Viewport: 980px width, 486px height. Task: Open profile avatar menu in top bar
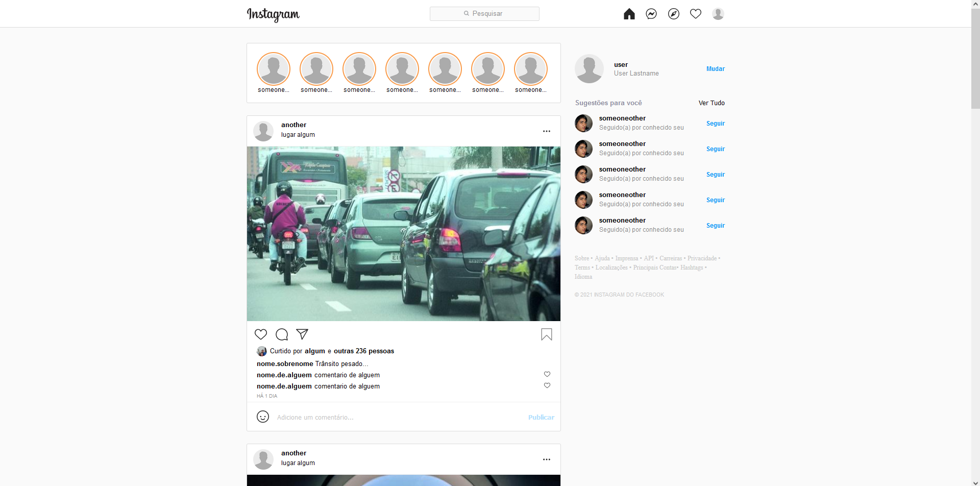click(x=718, y=14)
